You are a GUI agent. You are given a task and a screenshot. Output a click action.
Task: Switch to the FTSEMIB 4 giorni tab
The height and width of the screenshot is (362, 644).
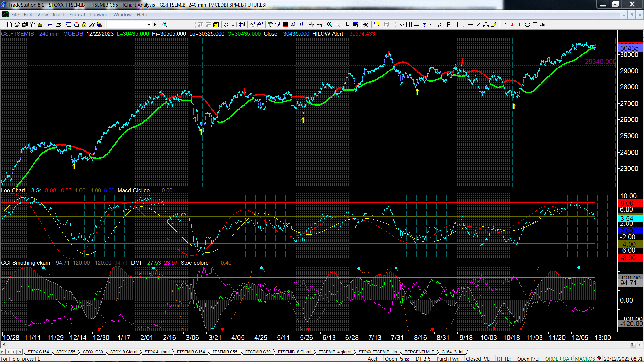tap(335, 352)
